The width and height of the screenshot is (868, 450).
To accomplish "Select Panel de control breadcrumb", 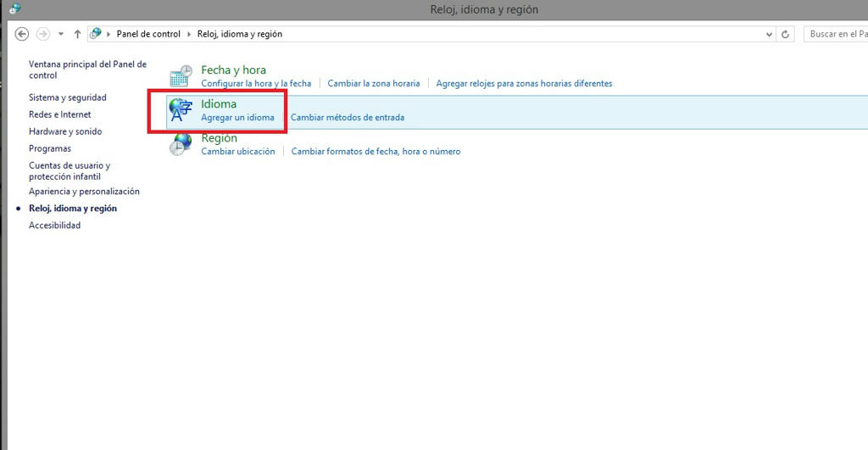I will [x=148, y=34].
